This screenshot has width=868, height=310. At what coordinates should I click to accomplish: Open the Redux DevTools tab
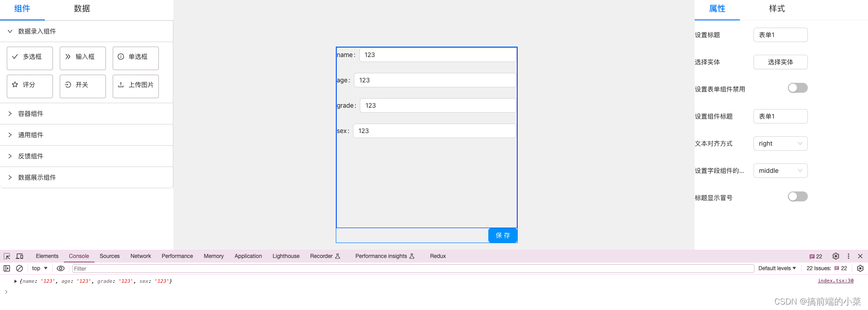coord(438,256)
